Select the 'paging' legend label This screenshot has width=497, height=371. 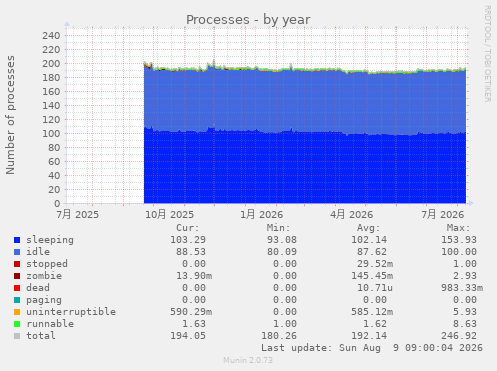pyautogui.click(x=44, y=300)
